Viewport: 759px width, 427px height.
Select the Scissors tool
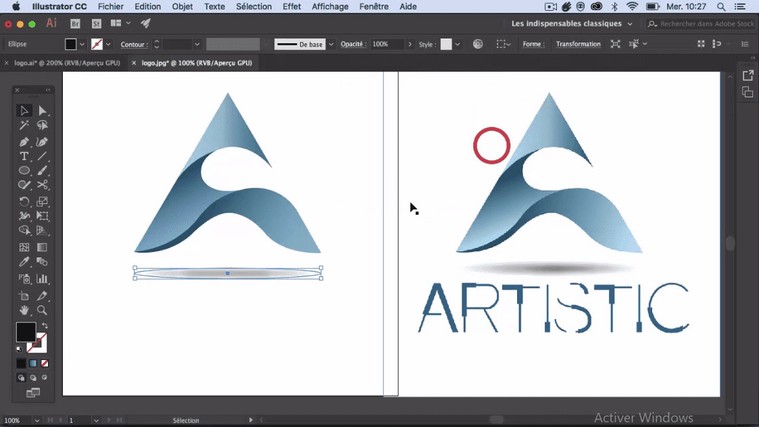click(42, 185)
